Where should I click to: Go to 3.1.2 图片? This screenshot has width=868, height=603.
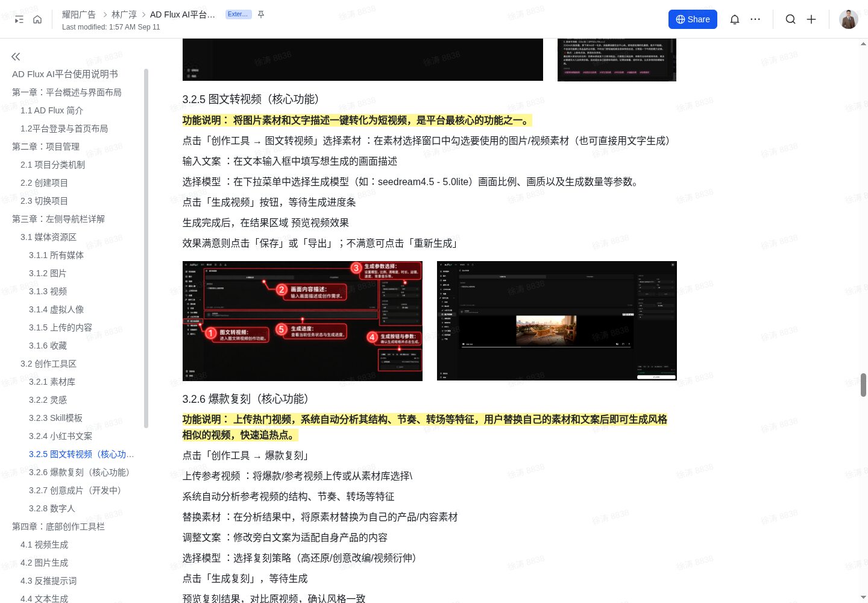pyautogui.click(x=48, y=273)
